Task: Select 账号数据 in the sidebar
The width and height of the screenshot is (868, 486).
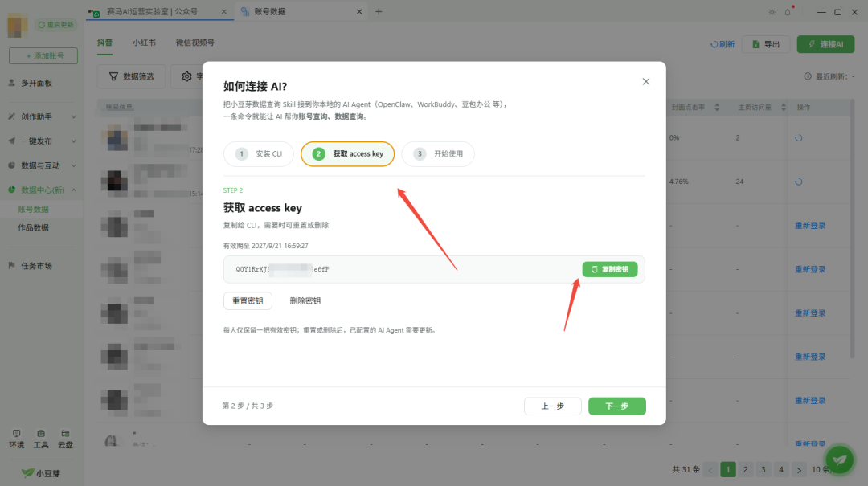Action: point(33,209)
